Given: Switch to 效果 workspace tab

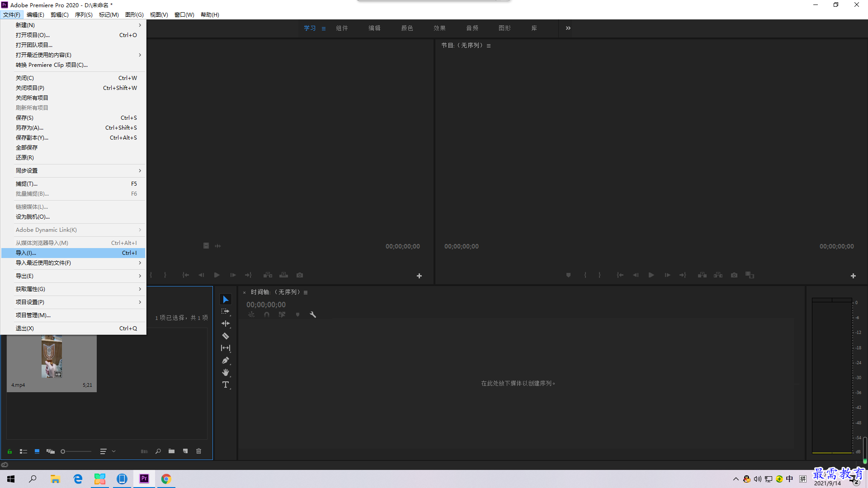Looking at the screenshot, I should coord(439,28).
